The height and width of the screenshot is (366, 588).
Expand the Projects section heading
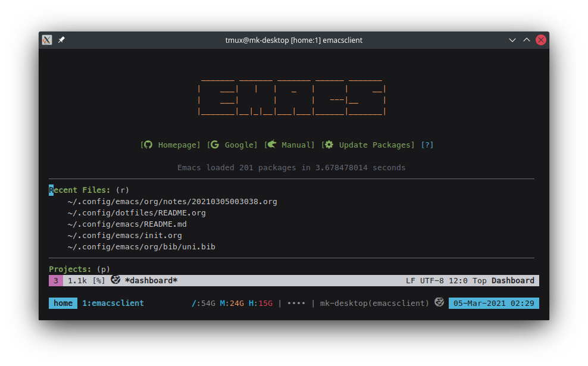pyautogui.click(x=70, y=269)
